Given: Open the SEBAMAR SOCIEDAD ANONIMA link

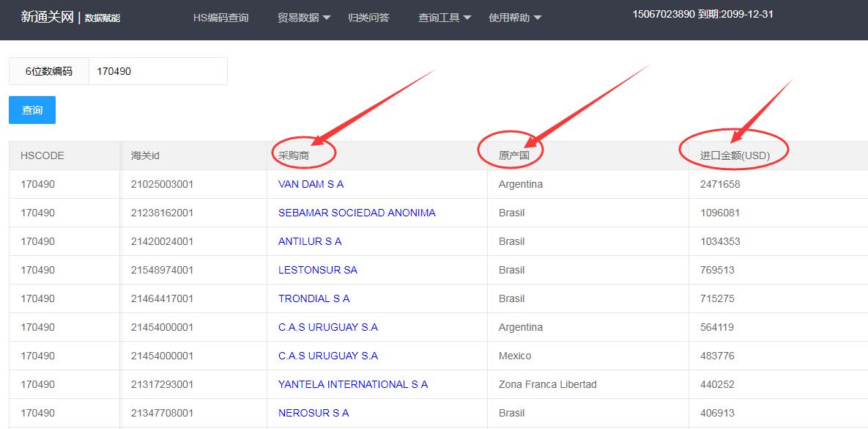Looking at the screenshot, I should (357, 213).
